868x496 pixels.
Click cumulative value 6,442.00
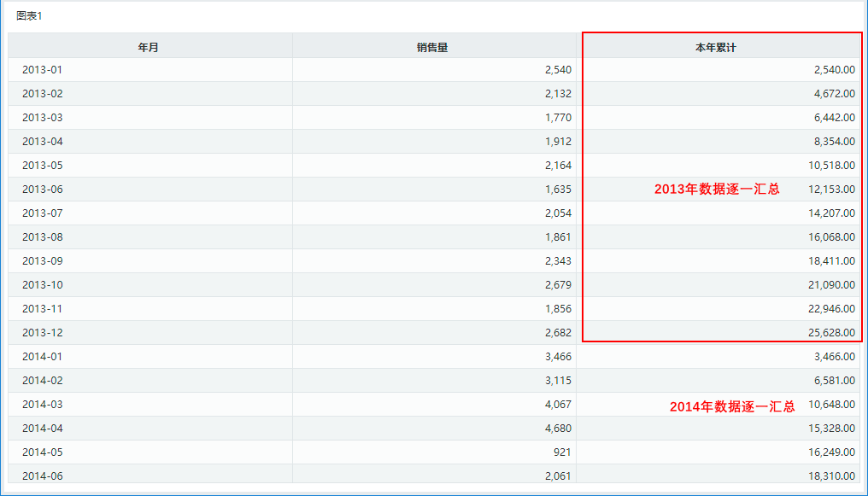834,117
